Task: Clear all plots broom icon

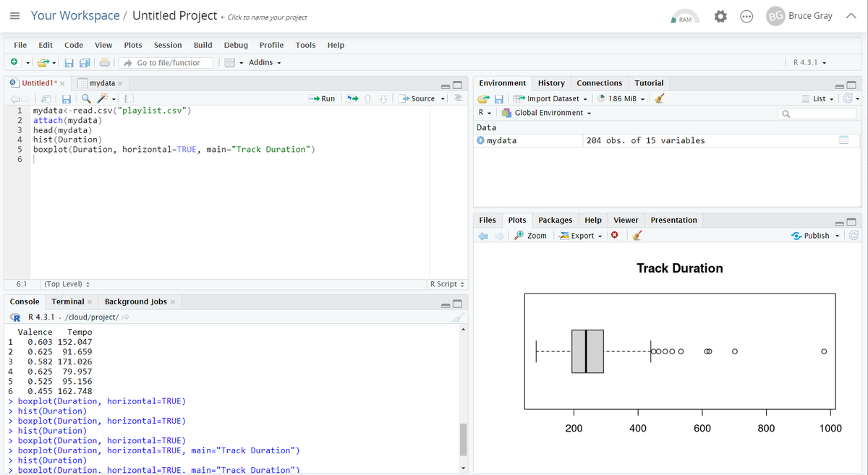Action: pyautogui.click(x=637, y=235)
